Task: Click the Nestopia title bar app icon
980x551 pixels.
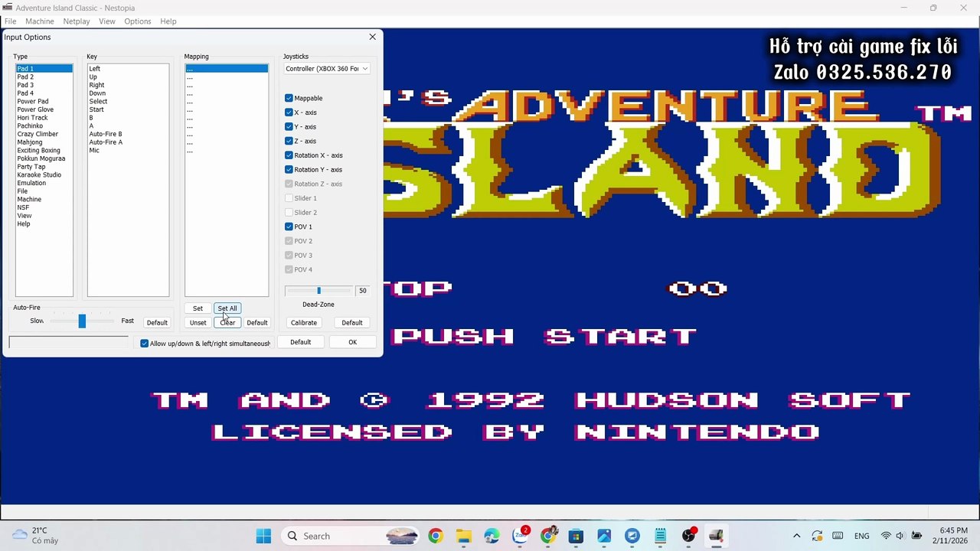Action: pos(8,8)
